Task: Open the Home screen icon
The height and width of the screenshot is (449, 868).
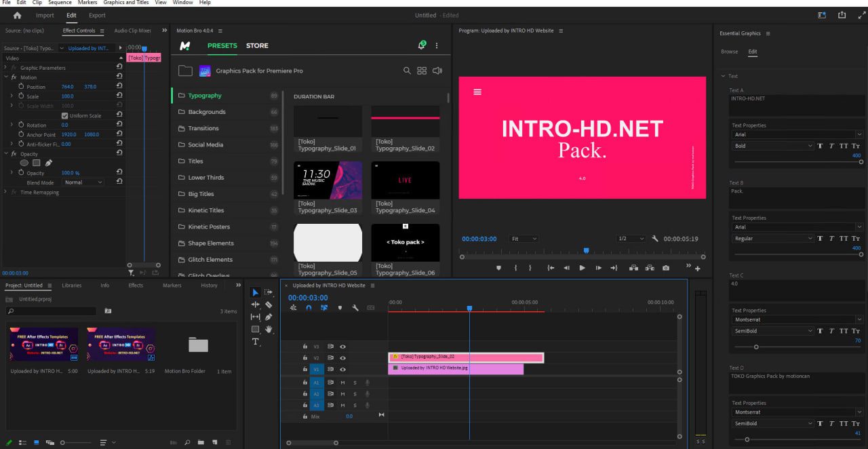Action: click(x=17, y=15)
